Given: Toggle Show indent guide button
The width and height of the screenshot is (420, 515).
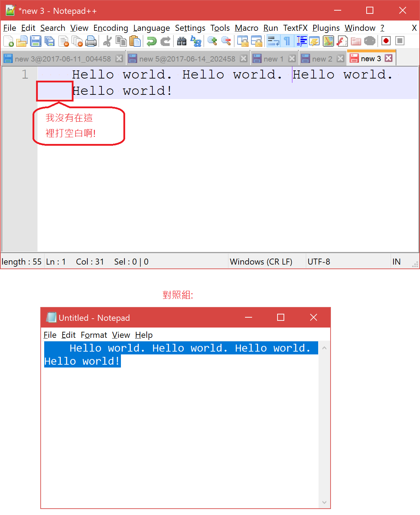Looking at the screenshot, I should [301, 41].
